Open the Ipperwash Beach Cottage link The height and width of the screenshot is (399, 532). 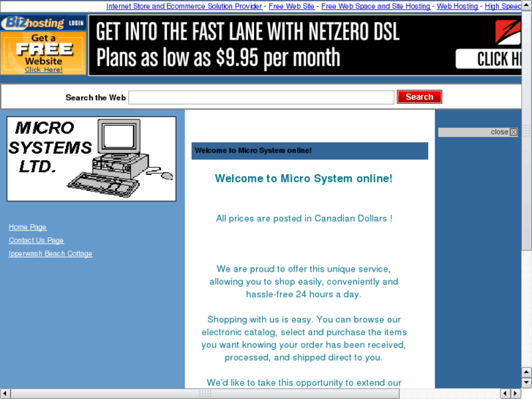(x=50, y=253)
